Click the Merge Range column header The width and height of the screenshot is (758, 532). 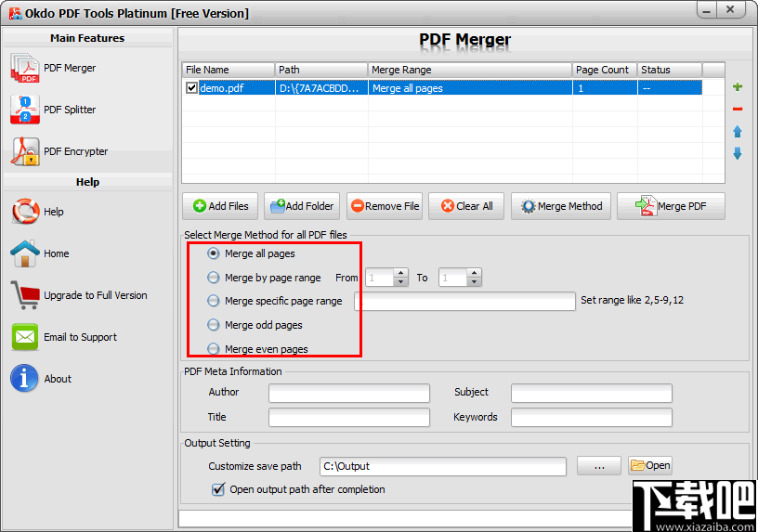(470, 70)
